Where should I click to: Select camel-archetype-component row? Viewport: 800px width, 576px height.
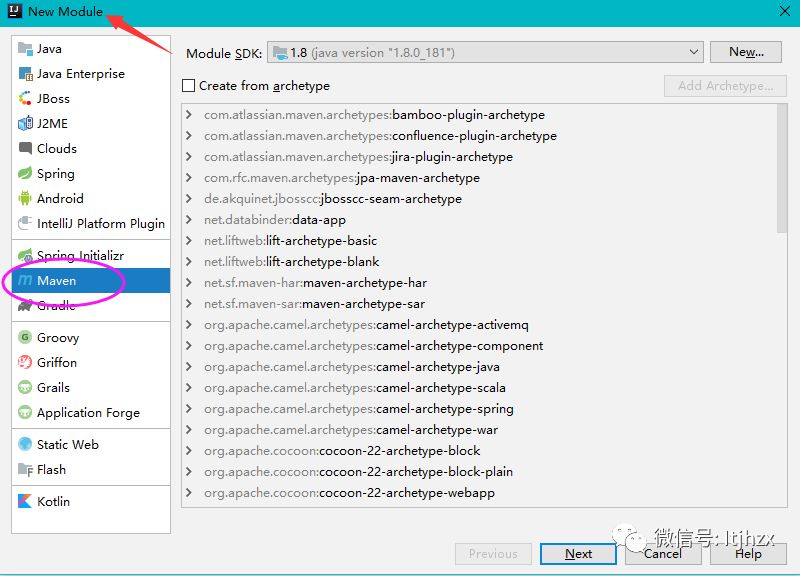(x=484, y=346)
